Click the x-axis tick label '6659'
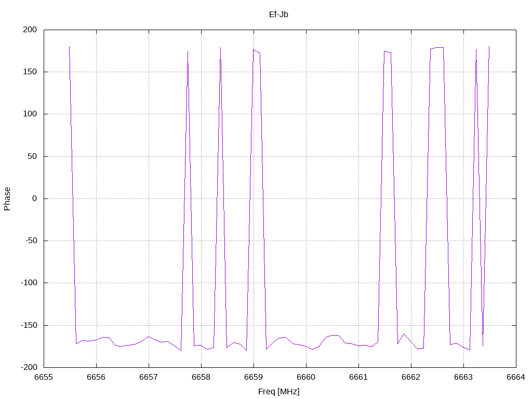The height and width of the screenshot is (399, 532). tap(254, 377)
